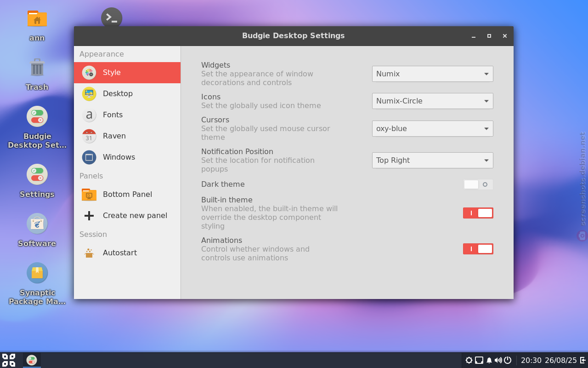Click the Bottom Panel folder icon
The image size is (588, 368).
click(89, 195)
